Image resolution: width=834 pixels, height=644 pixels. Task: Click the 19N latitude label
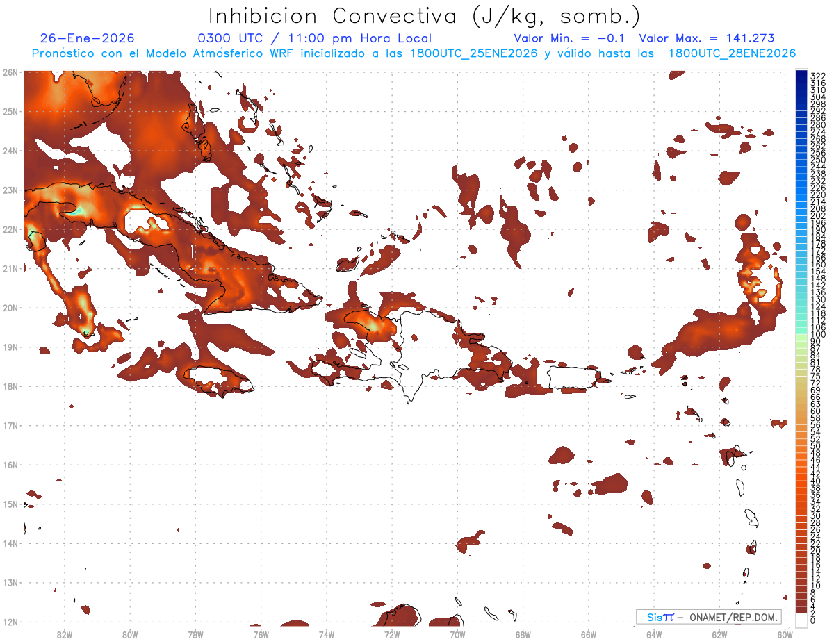pos(10,347)
